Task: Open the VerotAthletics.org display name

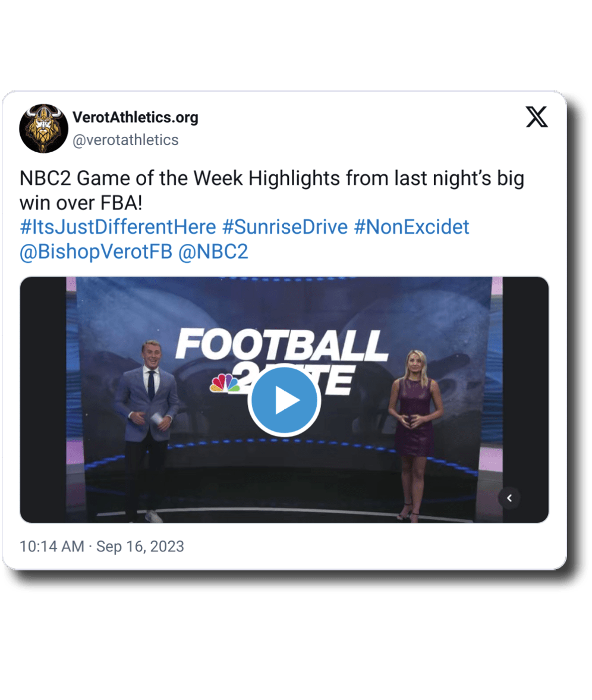Action: pos(136,117)
